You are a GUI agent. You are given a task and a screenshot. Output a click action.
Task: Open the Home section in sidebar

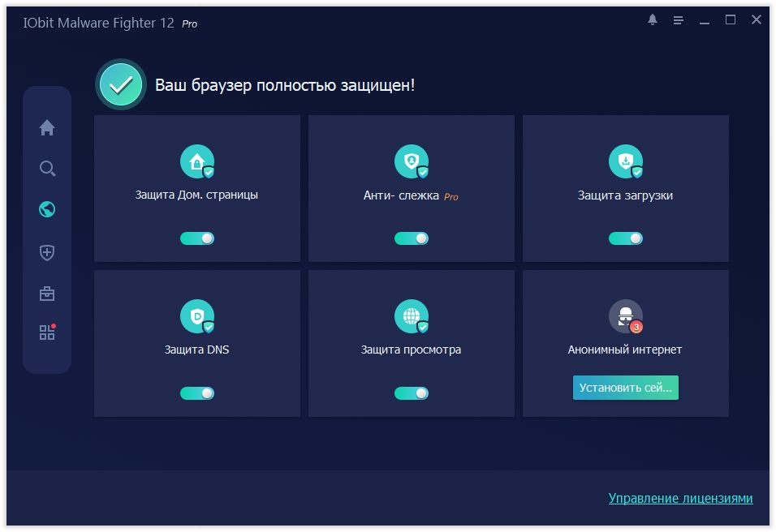(47, 127)
